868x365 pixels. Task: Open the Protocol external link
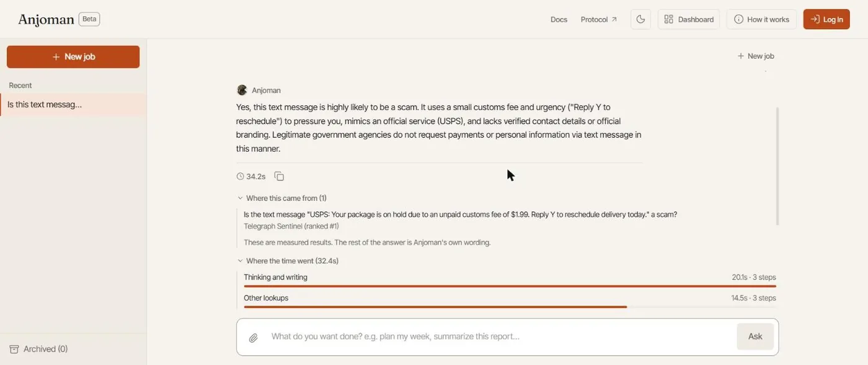(x=599, y=19)
